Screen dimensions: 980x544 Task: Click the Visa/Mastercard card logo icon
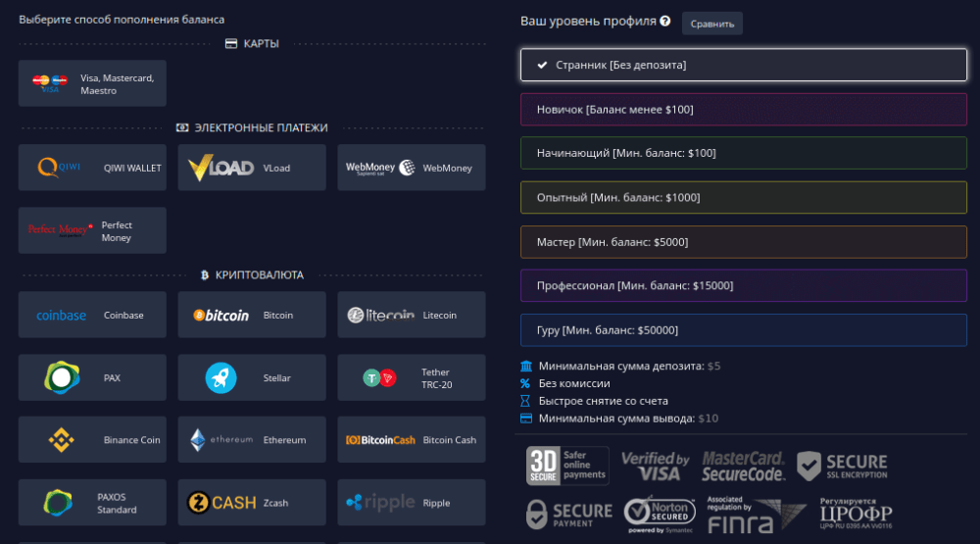click(x=48, y=83)
